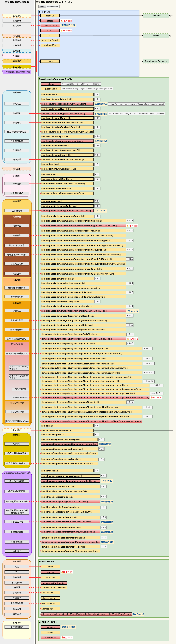Select the 核定結果 logical model box
The height and width of the screenshot is (644, 176).
coord(17,26)
